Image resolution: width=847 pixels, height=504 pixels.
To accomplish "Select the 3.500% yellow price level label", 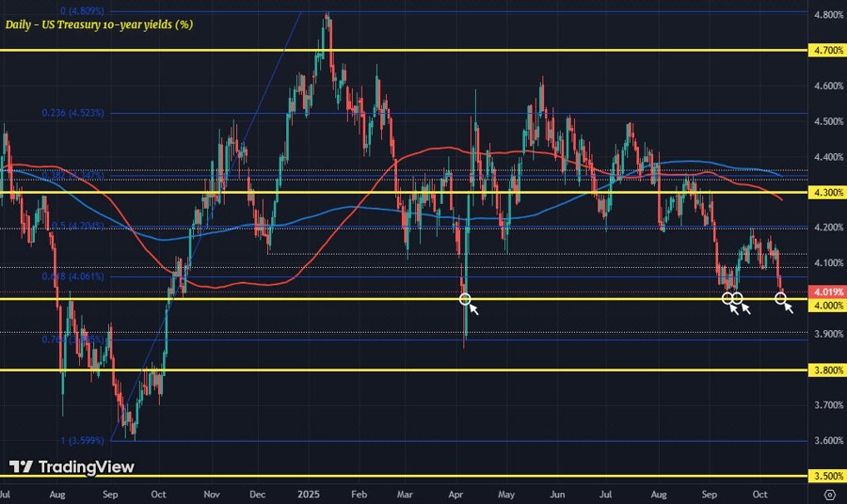I will 825,476.
